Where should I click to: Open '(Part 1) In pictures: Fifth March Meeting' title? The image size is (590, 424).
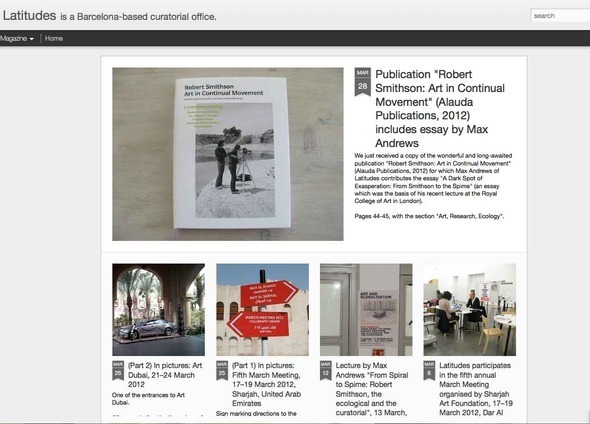point(266,384)
